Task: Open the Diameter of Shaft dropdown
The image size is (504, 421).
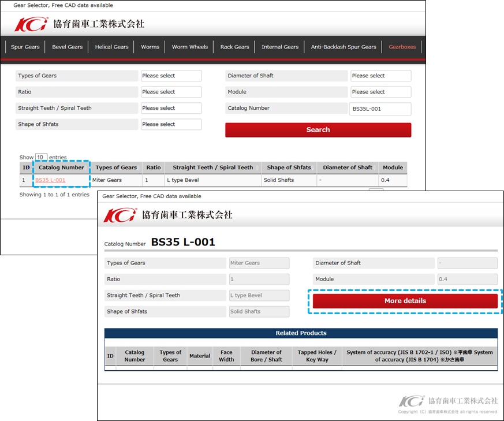Action: [380, 76]
